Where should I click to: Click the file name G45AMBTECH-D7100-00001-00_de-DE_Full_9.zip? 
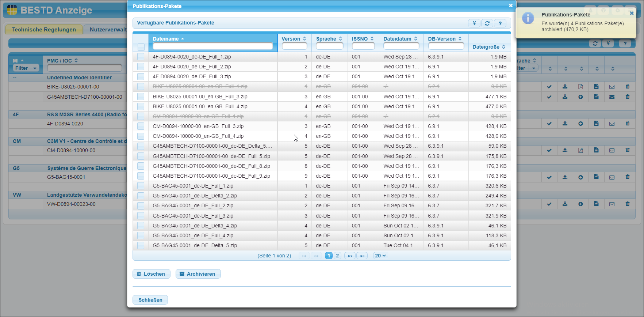211,176
